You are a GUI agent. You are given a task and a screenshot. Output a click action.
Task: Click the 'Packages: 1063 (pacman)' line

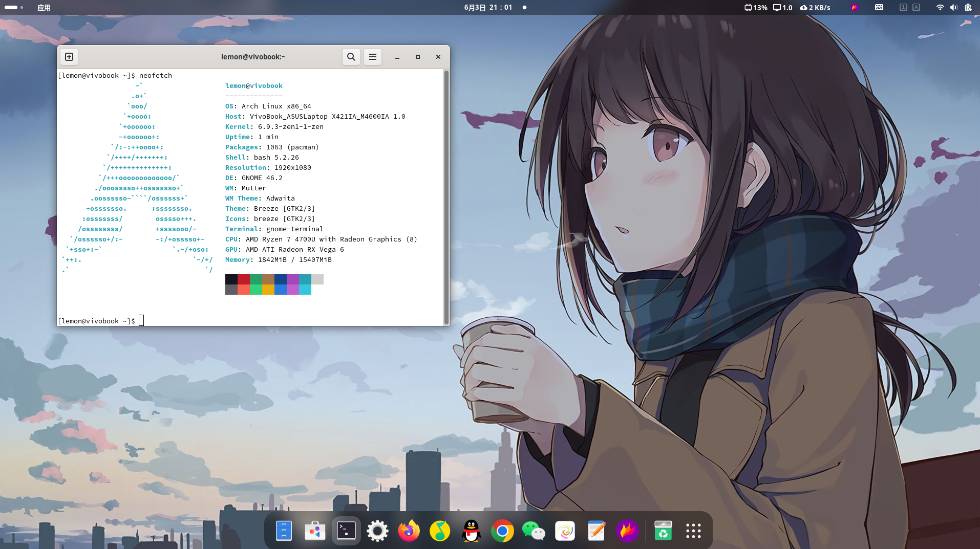[x=272, y=147]
